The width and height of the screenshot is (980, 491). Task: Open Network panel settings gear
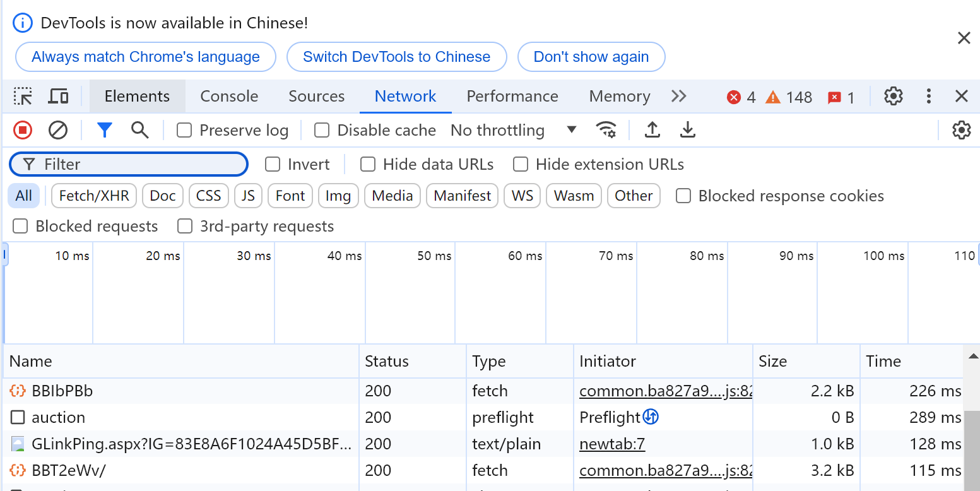tap(961, 131)
